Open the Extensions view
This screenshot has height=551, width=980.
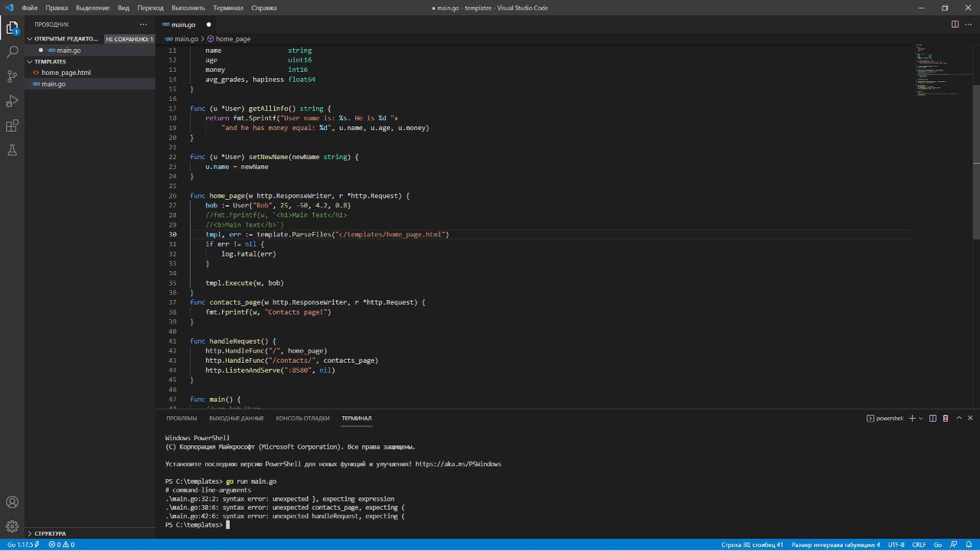(x=12, y=126)
